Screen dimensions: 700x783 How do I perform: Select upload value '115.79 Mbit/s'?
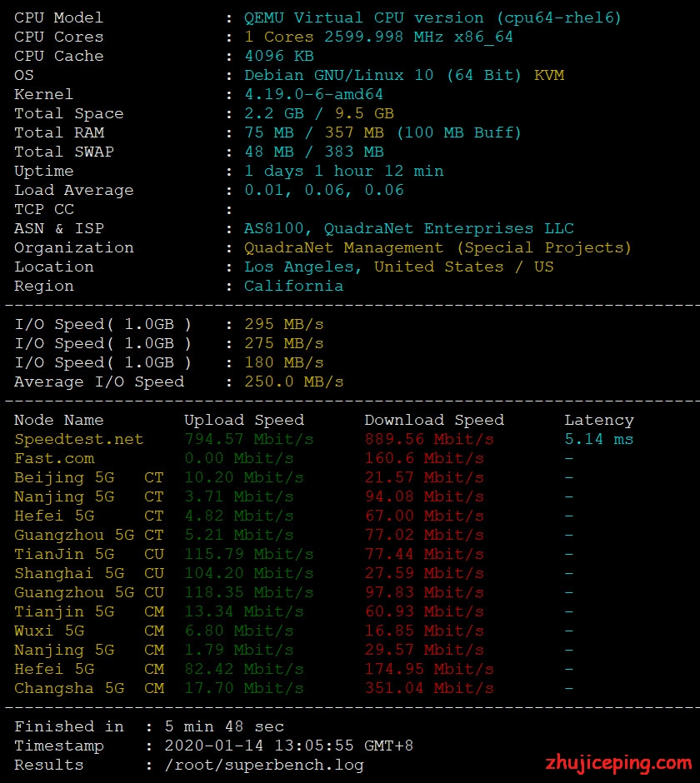point(249,554)
